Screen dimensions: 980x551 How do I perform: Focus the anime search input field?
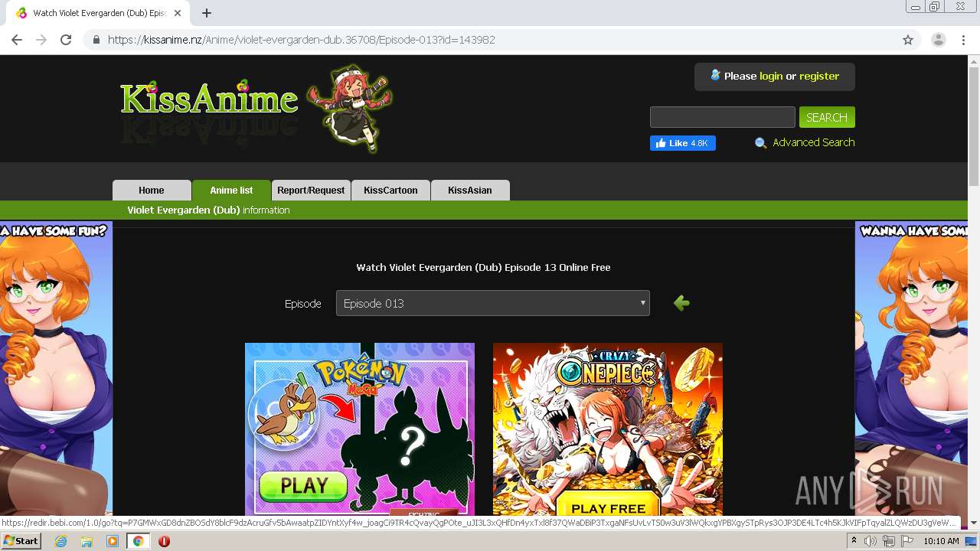tap(722, 117)
